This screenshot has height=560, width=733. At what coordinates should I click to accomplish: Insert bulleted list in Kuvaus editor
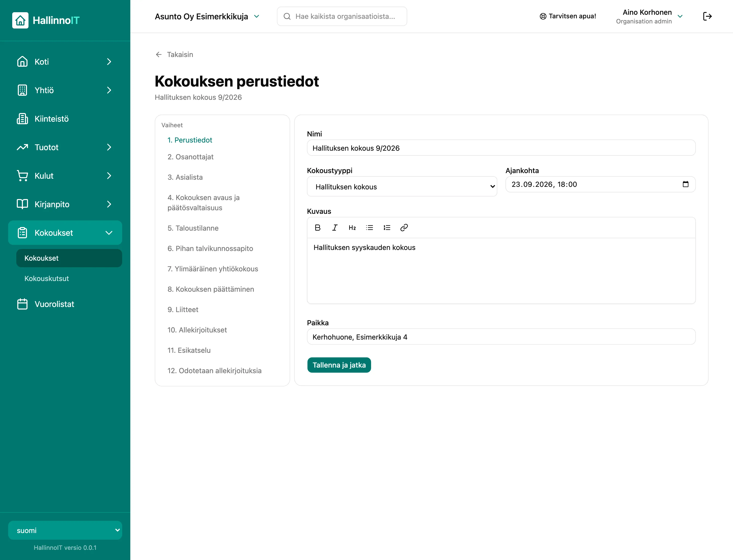coord(369,228)
